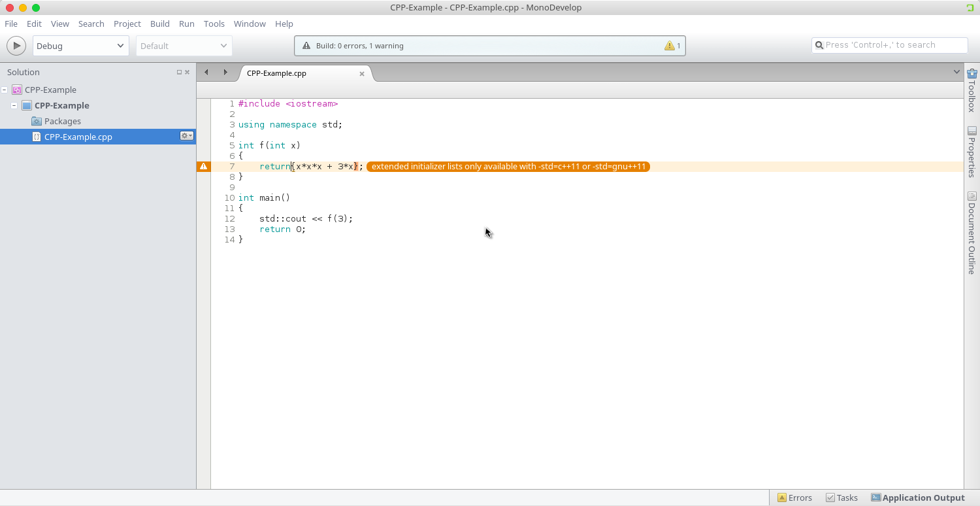Open the File menu
This screenshot has height=506, width=980.
[11, 24]
